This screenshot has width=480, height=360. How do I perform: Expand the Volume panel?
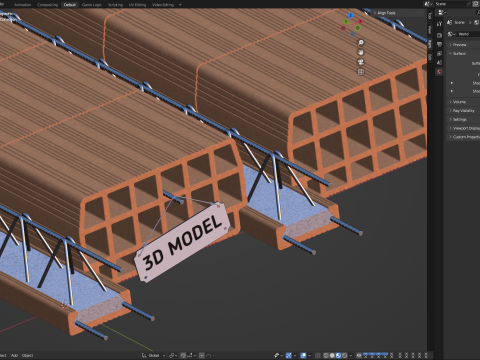[463, 102]
